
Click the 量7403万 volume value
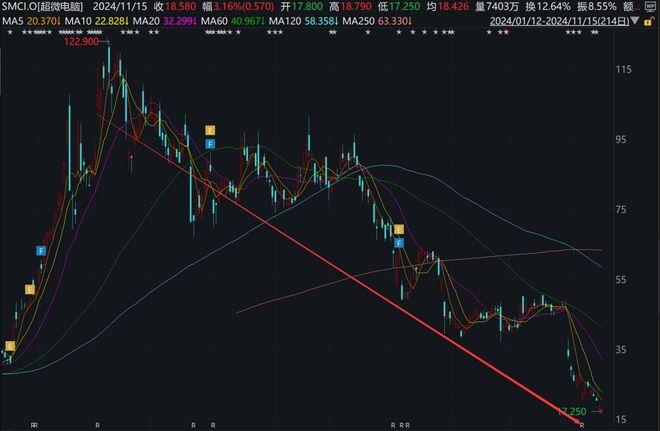[x=497, y=6]
